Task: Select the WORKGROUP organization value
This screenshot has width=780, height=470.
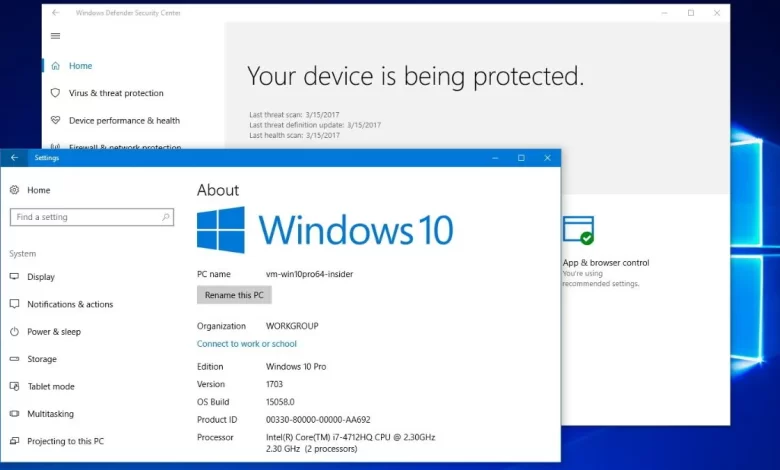Action: (292, 326)
